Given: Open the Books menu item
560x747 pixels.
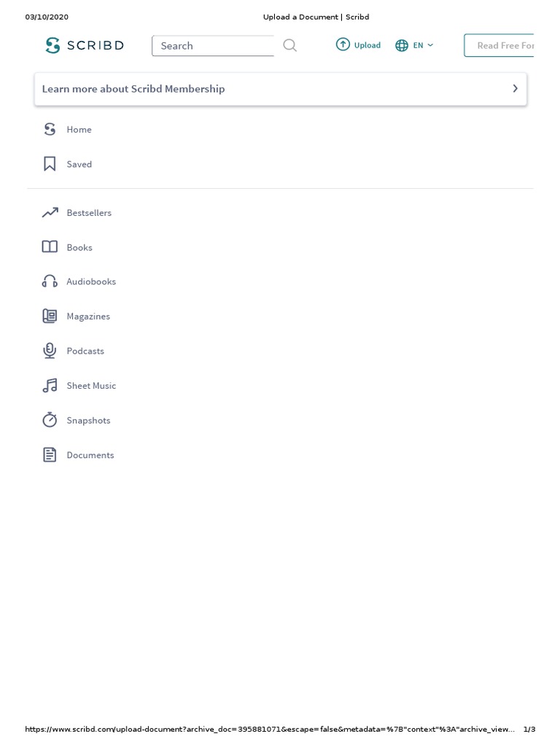Looking at the screenshot, I should pyautogui.click(x=79, y=247).
